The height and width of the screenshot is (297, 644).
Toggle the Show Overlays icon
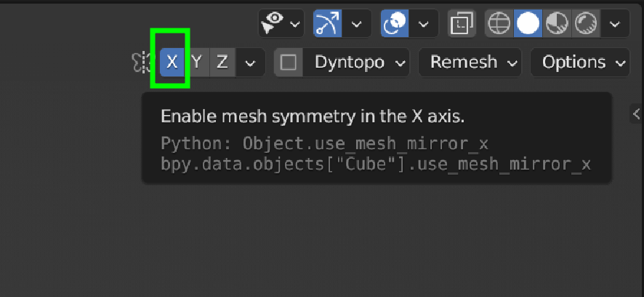click(395, 24)
